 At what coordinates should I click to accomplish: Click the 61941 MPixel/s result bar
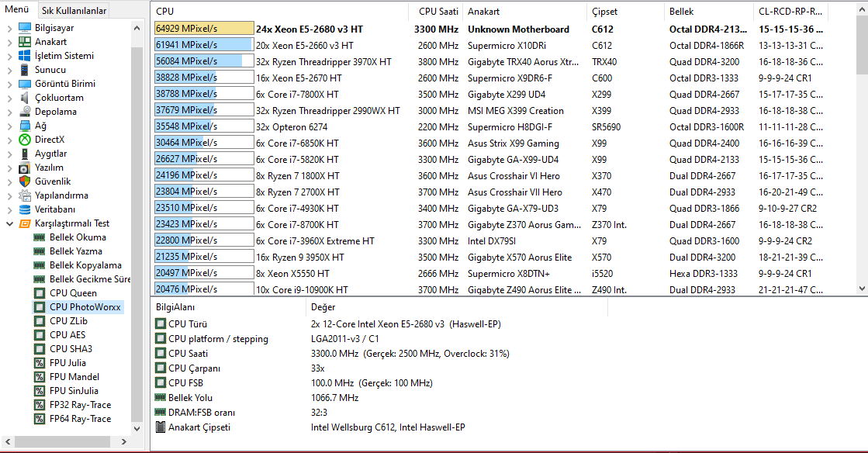coord(204,45)
